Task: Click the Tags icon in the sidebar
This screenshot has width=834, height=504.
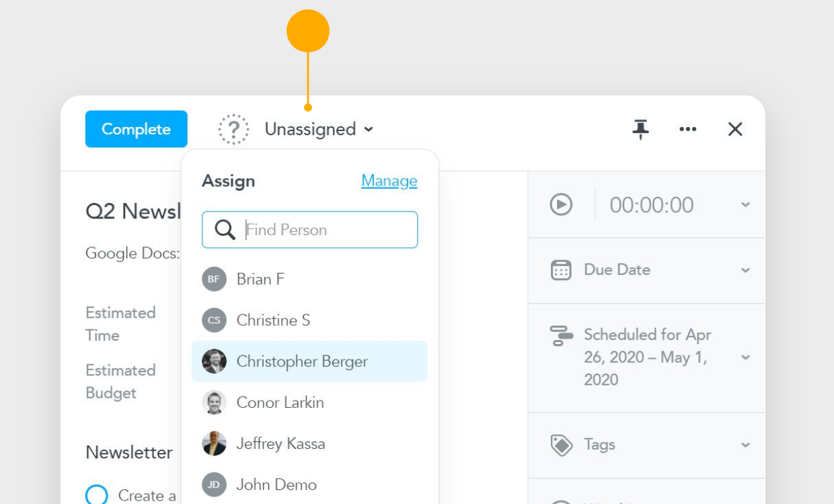Action: (562, 444)
